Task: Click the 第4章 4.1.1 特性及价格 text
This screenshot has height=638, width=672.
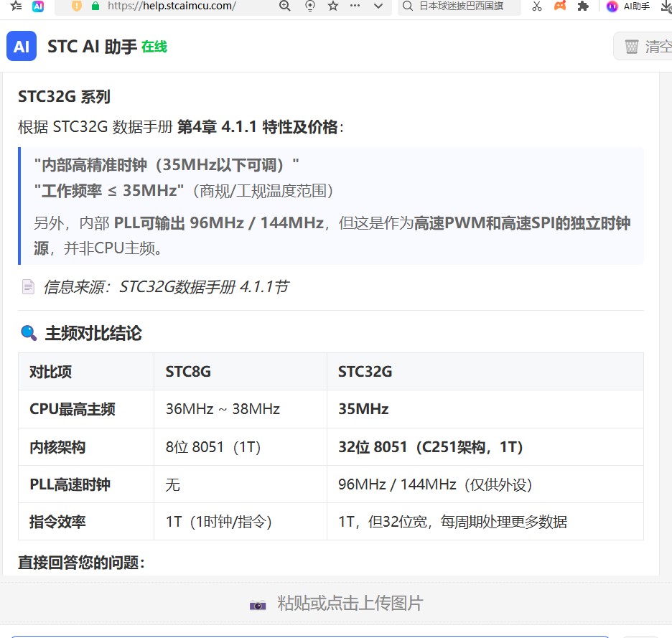Action: click(258, 127)
